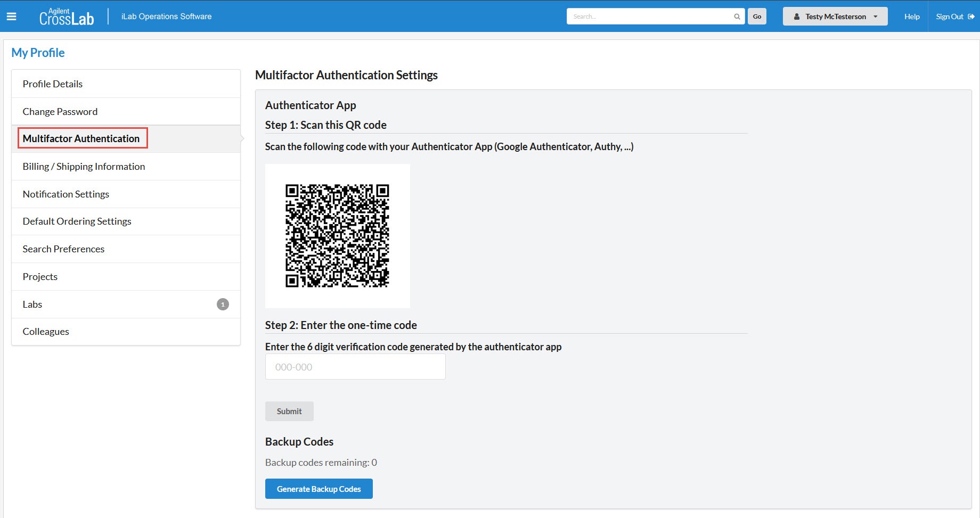Click the 6 digit verification code field
This screenshot has height=518, width=980.
coord(355,367)
